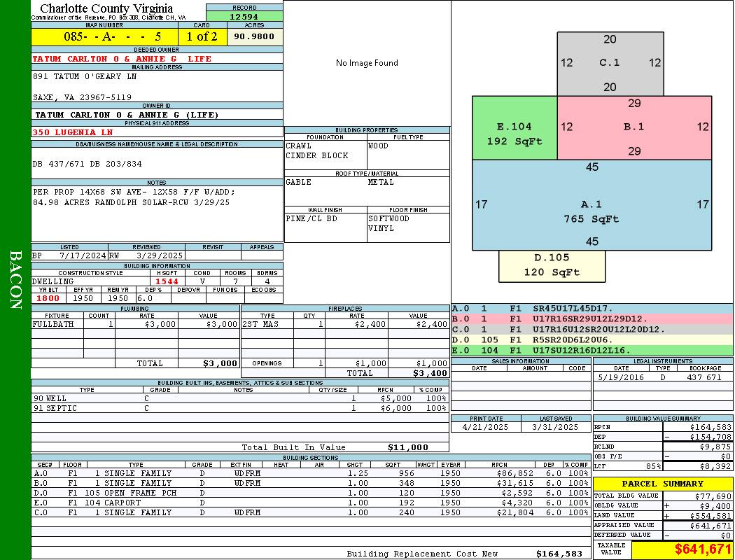The height and width of the screenshot is (560, 735).
Task: Click the acres value 90.9800
Action: [x=255, y=36]
